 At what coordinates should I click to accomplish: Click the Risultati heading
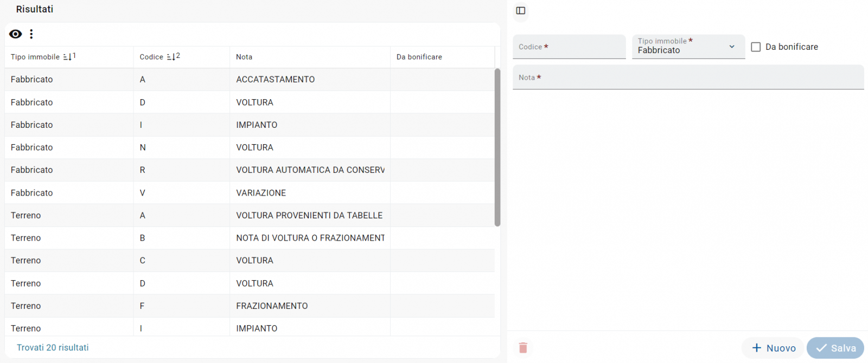pos(35,9)
